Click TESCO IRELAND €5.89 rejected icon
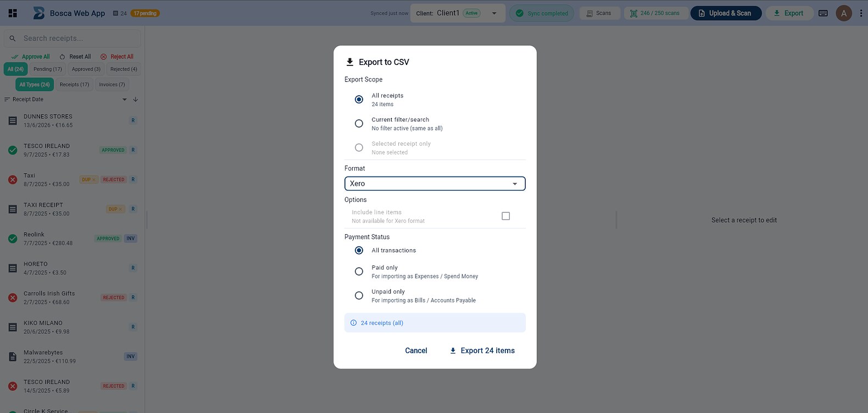This screenshot has height=413, width=868. (13, 386)
